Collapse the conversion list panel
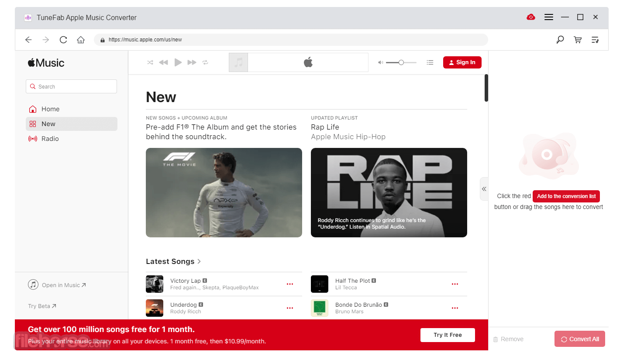This screenshot has height=363, width=644. point(484,189)
